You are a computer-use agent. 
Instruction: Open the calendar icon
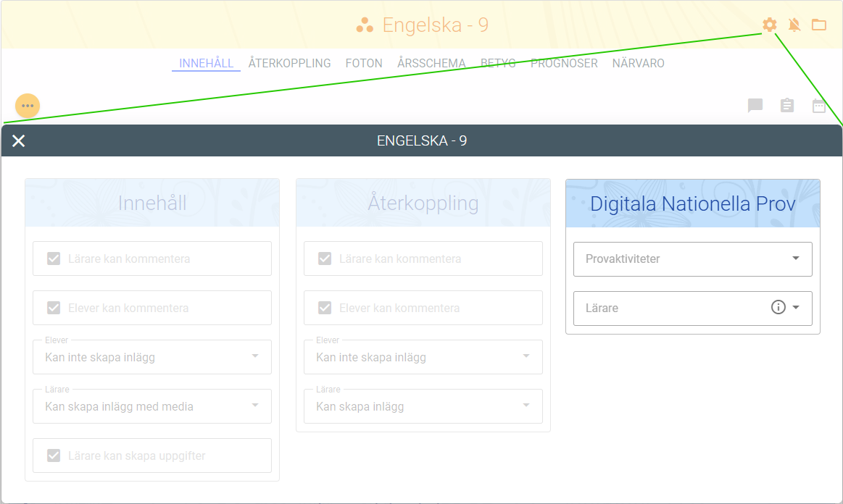819,106
